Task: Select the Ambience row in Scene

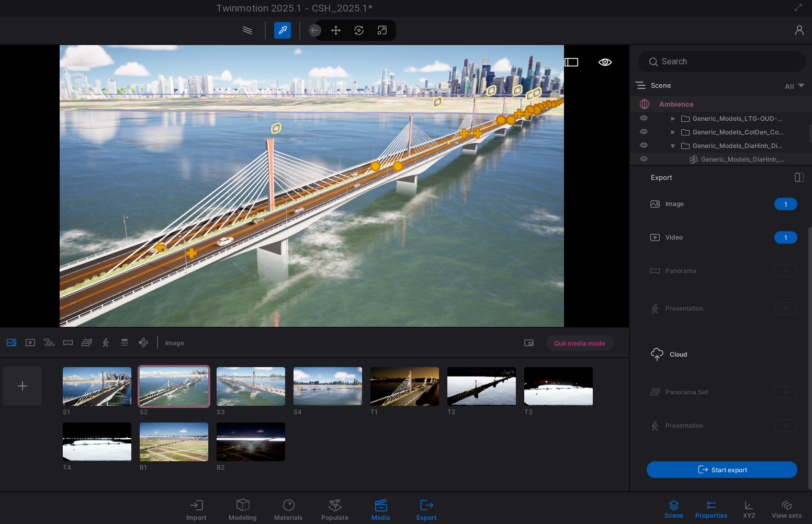Action: point(721,104)
